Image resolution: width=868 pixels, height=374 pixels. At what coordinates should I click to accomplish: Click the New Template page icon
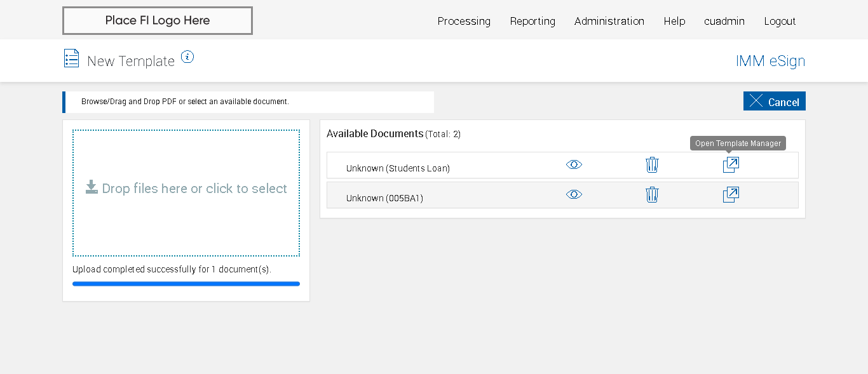[x=72, y=58]
